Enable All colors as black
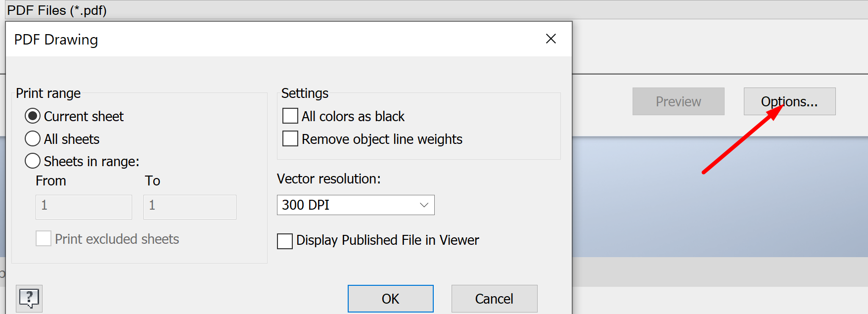 pos(290,115)
